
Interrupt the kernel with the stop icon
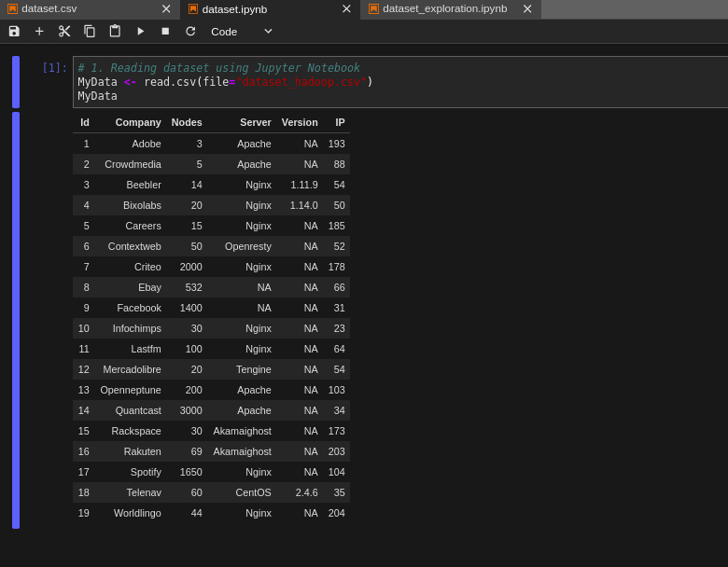[165, 31]
